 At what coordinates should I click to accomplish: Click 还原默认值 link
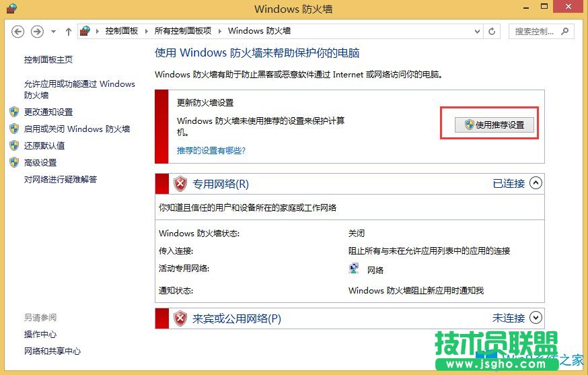pyautogui.click(x=44, y=145)
